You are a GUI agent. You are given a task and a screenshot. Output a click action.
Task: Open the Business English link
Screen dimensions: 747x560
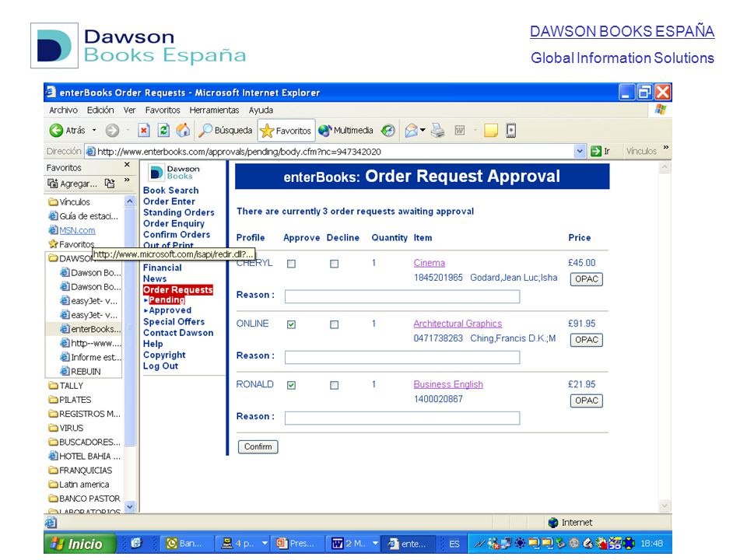pyautogui.click(x=448, y=384)
